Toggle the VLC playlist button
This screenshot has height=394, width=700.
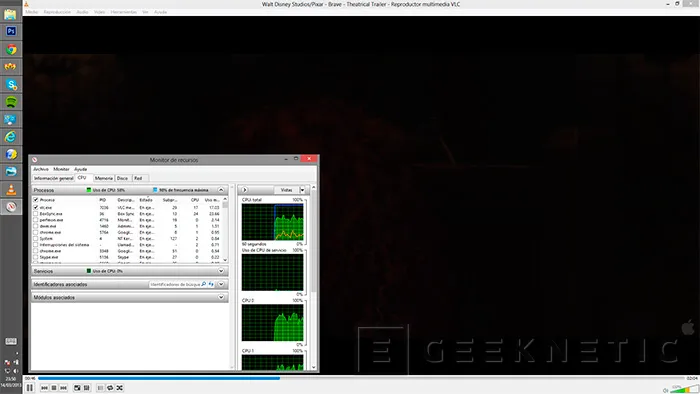[x=100, y=388]
